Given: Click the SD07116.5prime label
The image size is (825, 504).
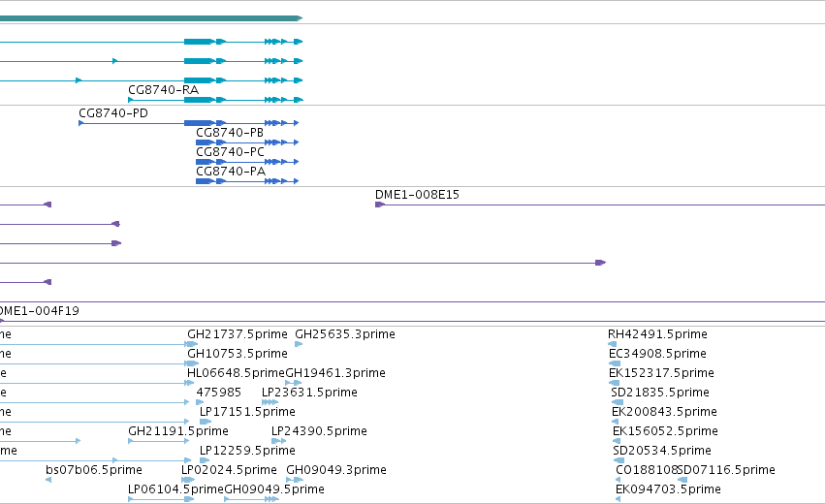Looking at the screenshot, I should tap(726, 470).
